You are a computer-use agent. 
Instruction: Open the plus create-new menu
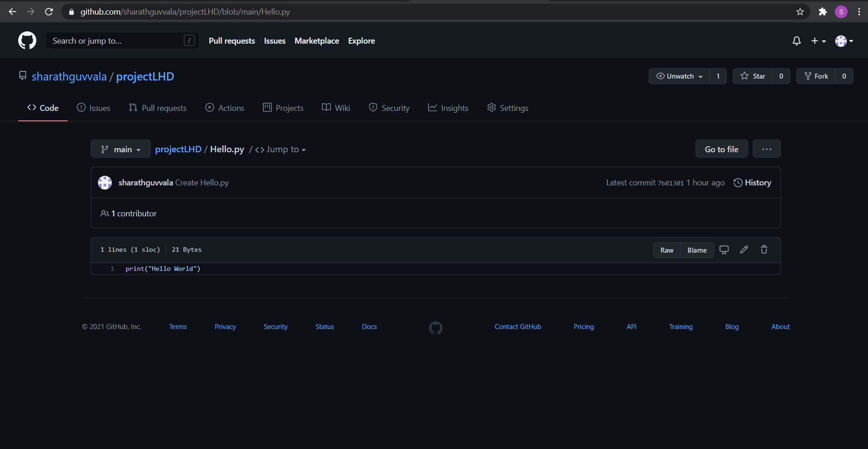(818, 41)
